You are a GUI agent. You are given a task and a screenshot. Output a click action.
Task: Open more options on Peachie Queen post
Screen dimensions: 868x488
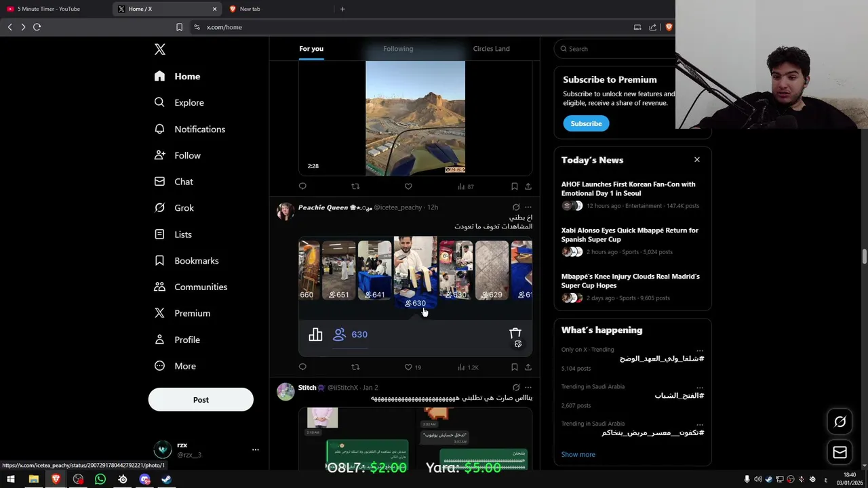[x=528, y=207]
